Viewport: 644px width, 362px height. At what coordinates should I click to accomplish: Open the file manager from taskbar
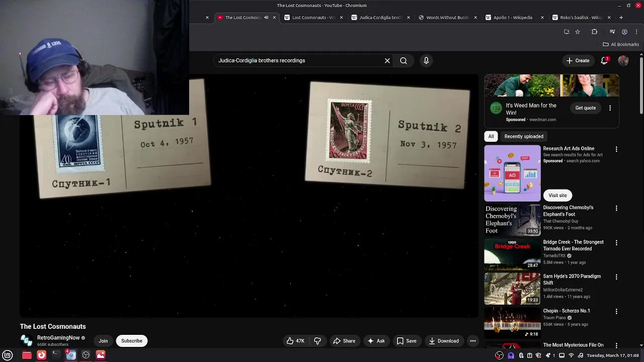(27, 355)
